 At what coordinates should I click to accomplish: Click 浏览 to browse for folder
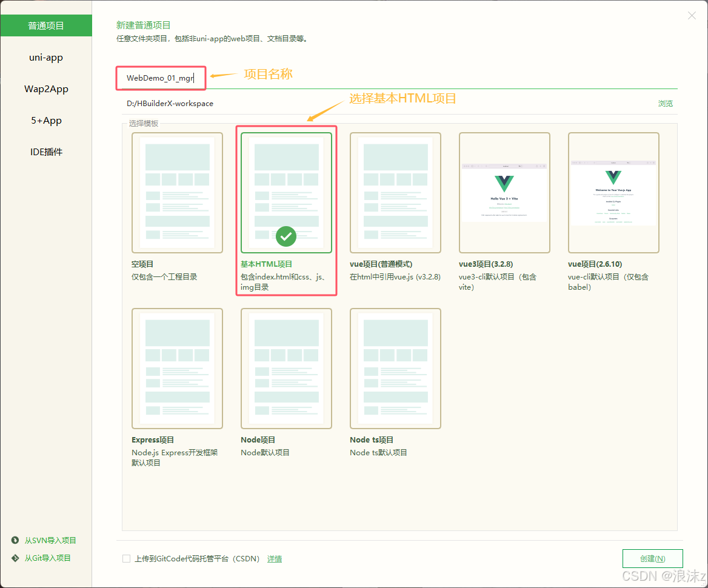[x=665, y=104]
